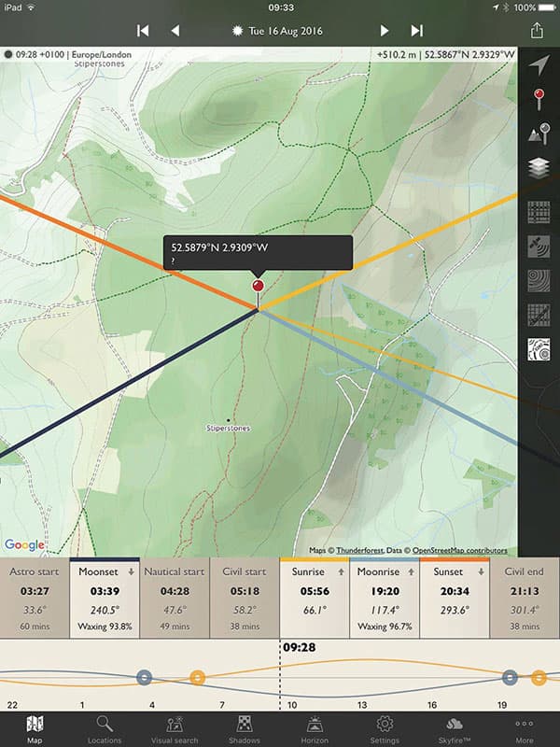Tap the share/export icon
The image size is (560, 747).
tap(537, 31)
